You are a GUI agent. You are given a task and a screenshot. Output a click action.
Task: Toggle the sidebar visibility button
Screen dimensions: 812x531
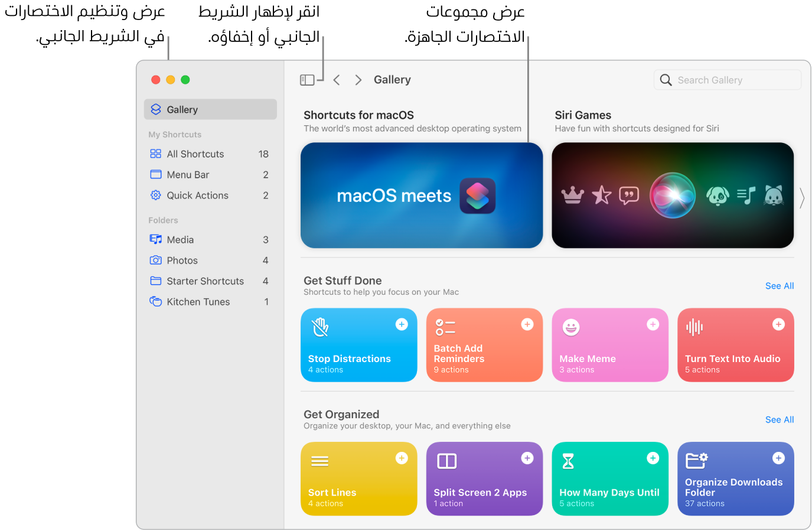pos(307,80)
